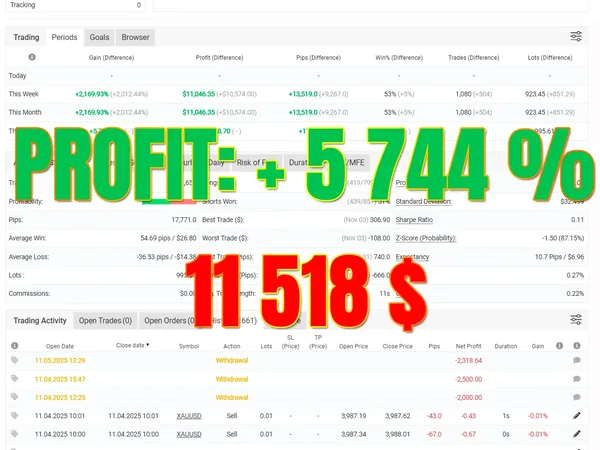Click tag icon on 11.05.2025 12:29 withdrawal row
Screen dimensions: 600x450
click(x=15, y=360)
